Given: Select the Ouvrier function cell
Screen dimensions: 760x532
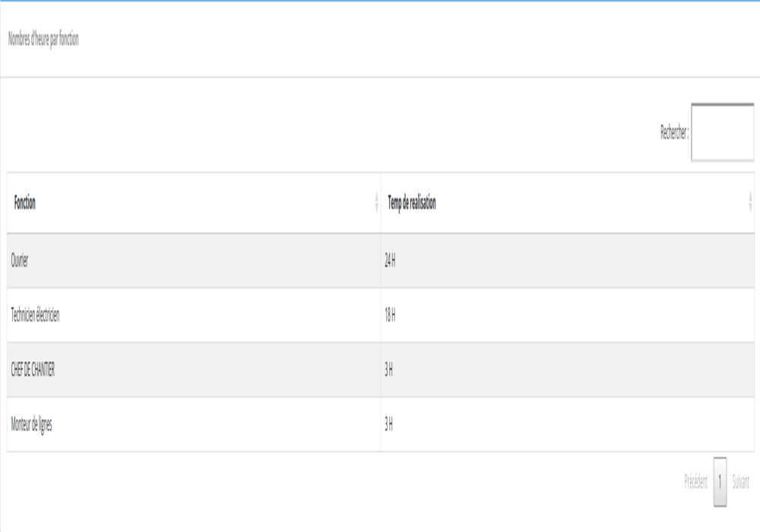Looking at the screenshot, I should tap(21, 261).
